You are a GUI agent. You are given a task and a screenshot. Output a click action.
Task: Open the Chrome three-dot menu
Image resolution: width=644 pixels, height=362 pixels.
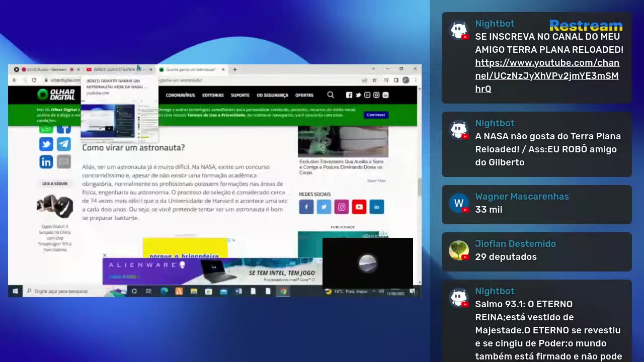click(415, 80)
